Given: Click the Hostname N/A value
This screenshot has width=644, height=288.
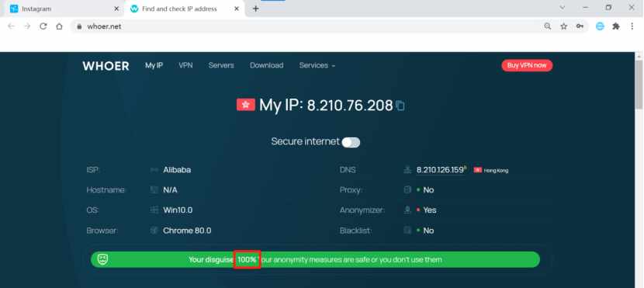Looking at the screenshot, I should tap(170, 190).
